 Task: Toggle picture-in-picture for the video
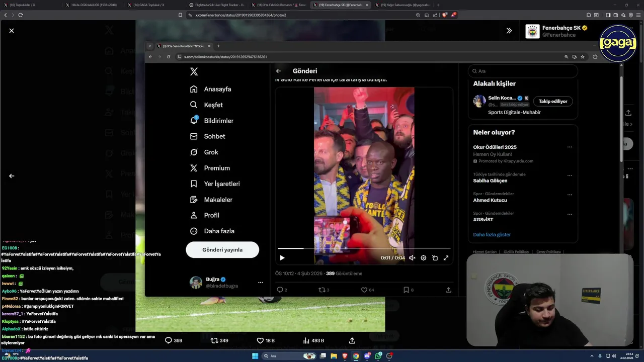435,258
